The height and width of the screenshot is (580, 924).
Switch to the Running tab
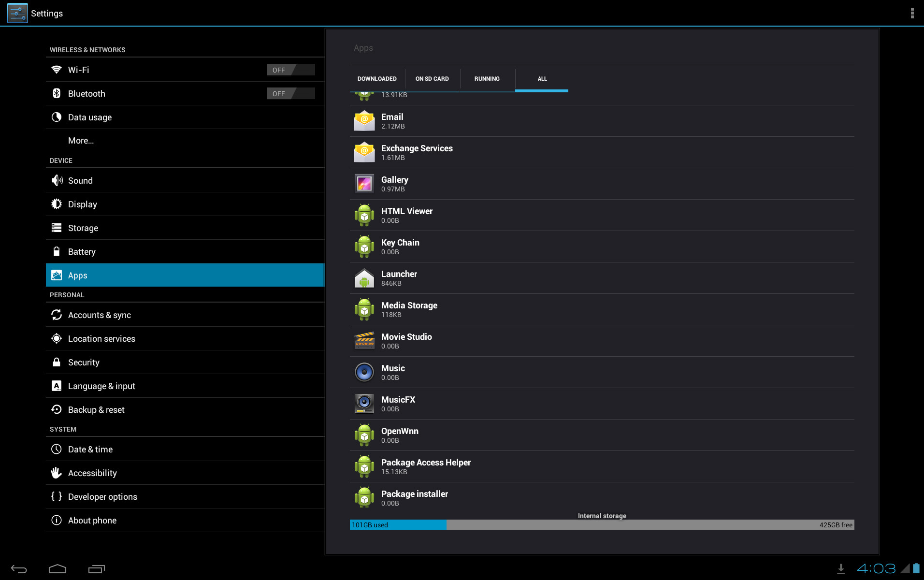click(487, 79)
